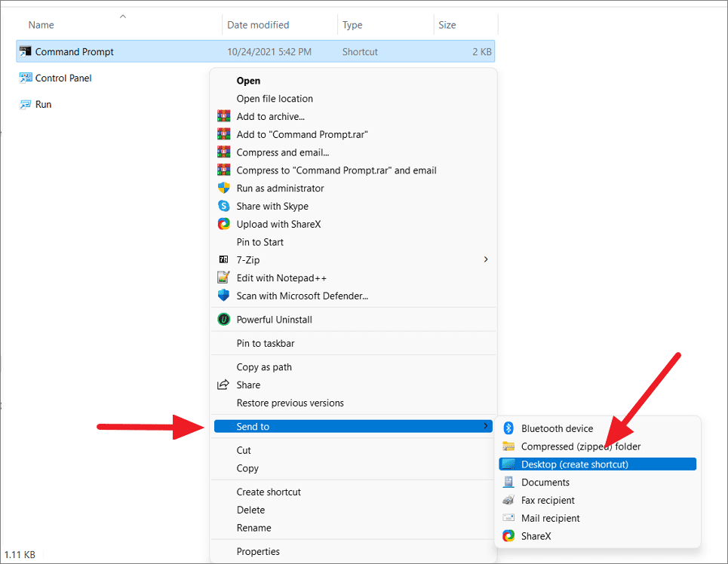Click the Share with Skype icon
Viewport: 728px width, 564px height.
223,206
